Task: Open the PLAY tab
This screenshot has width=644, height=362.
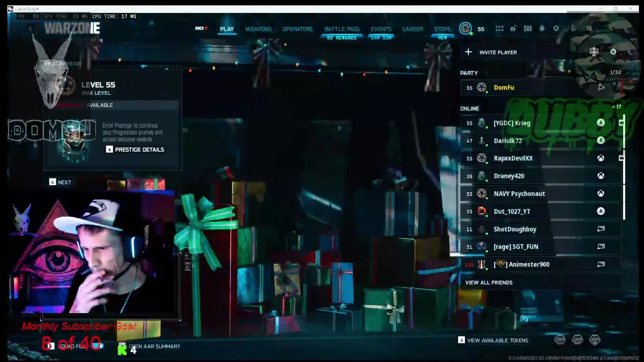Action: click(x=227, y=29)
